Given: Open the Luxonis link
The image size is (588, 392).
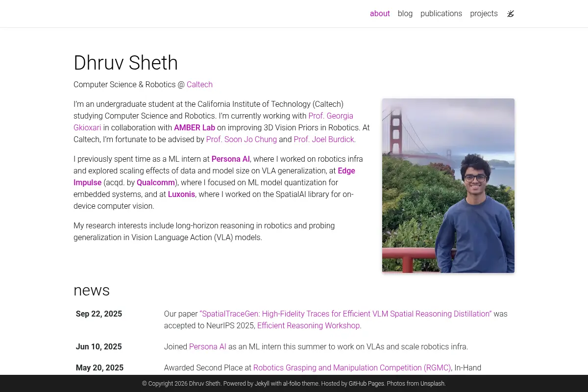Looking at the screenshot, I should [182, 194].
